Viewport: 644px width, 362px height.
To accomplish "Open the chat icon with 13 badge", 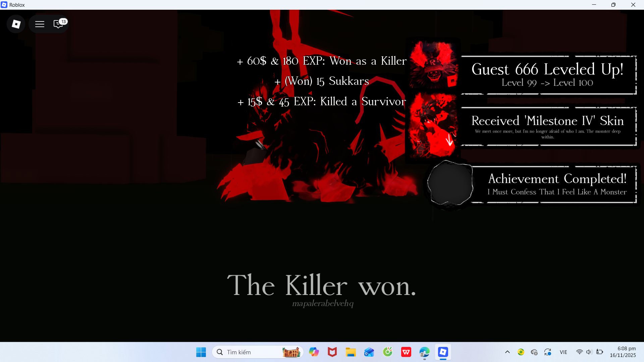I will tap(59, 24).
